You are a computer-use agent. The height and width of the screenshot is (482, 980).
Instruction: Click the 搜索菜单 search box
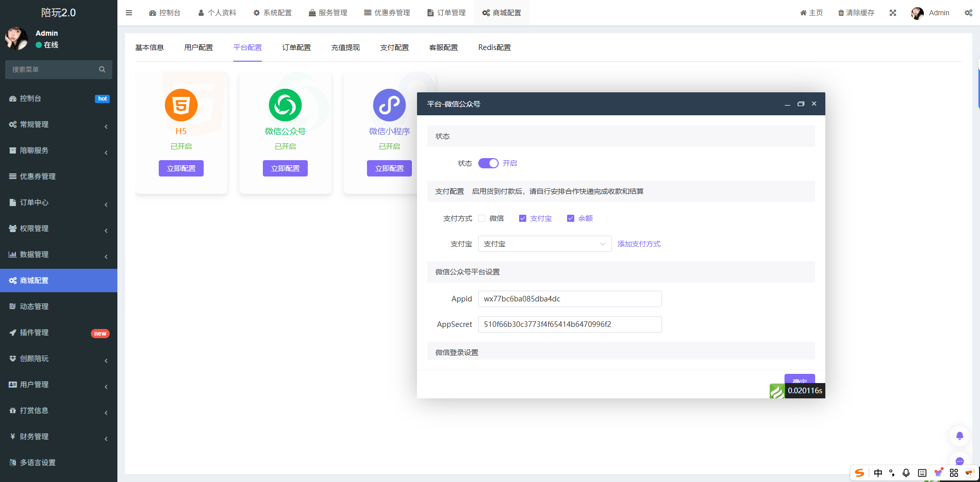tap(59, 69)
